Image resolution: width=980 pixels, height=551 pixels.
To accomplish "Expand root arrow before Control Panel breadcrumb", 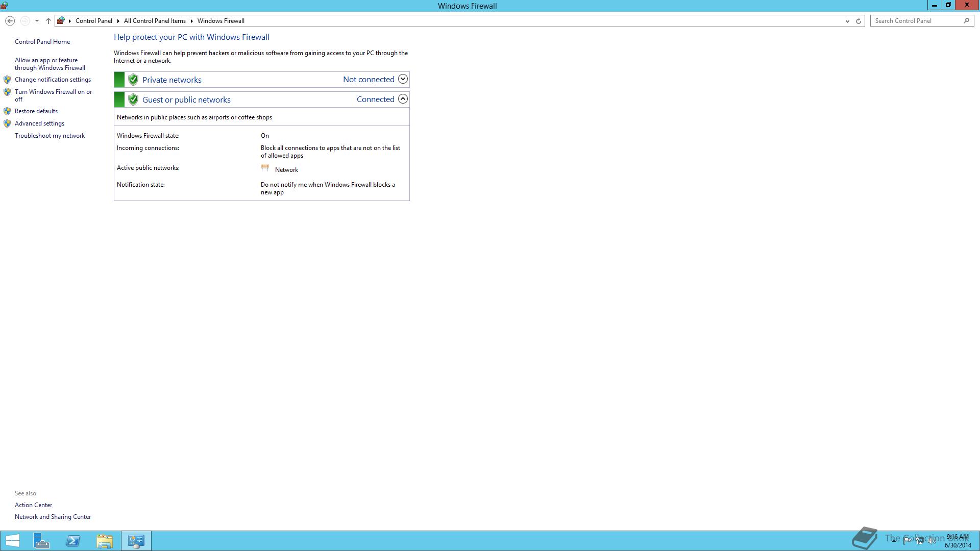I will tap(70, 21).
